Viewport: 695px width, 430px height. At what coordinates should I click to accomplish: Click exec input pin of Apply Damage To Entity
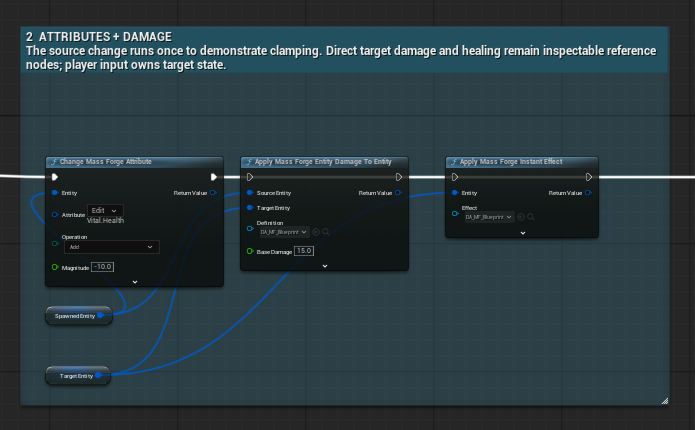[250, 177]
